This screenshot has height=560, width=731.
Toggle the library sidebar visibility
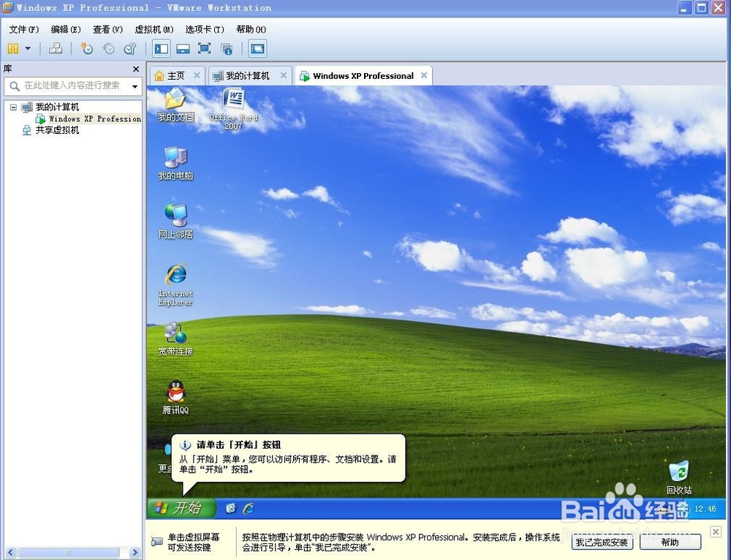161,48
